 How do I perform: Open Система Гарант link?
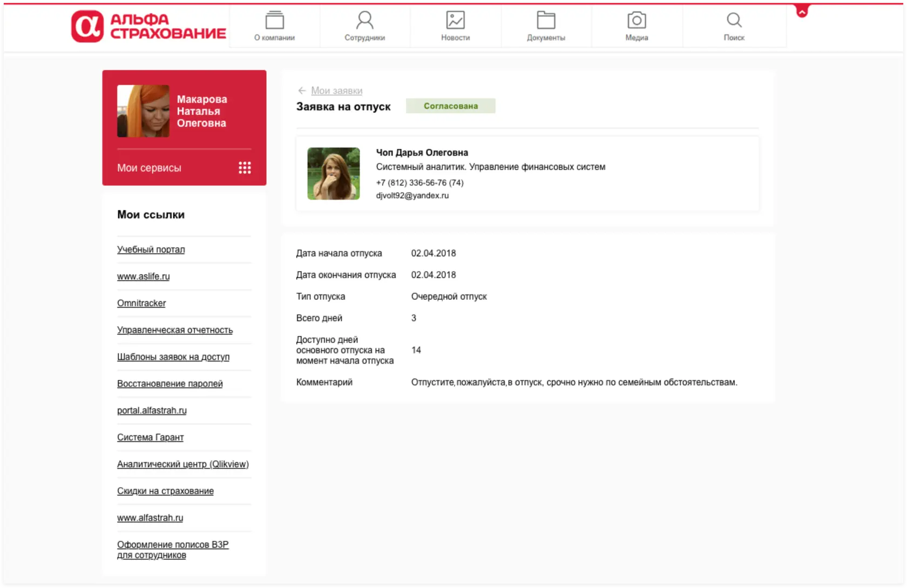(151, 437)
